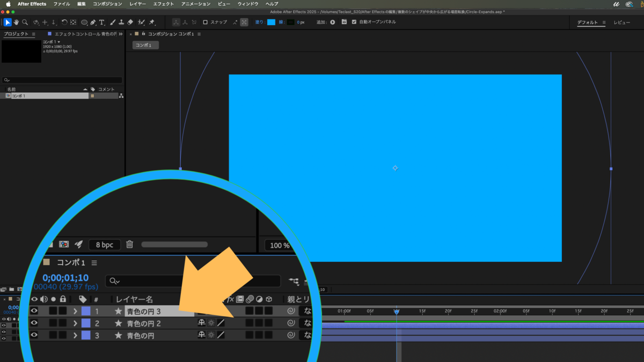Select the Puppet Pin tool
This screenshot has height=362, width=644.
click(x=152, y=22)
